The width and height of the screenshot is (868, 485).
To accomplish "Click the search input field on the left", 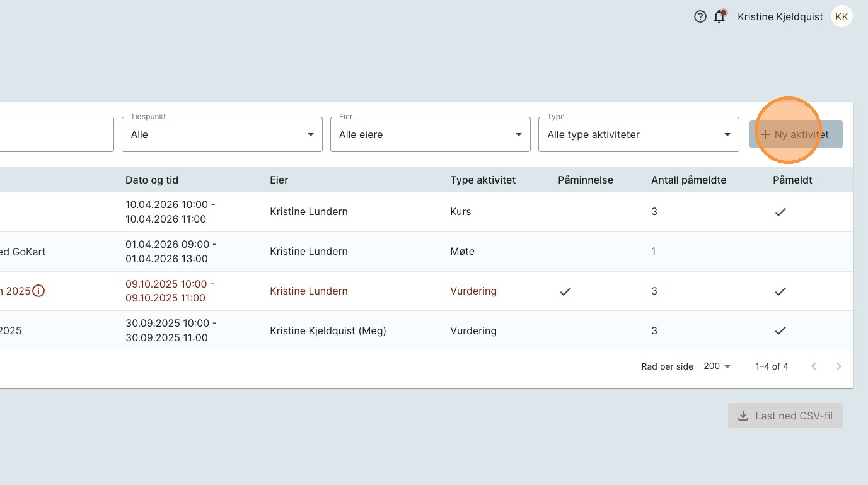I will 57,134.
